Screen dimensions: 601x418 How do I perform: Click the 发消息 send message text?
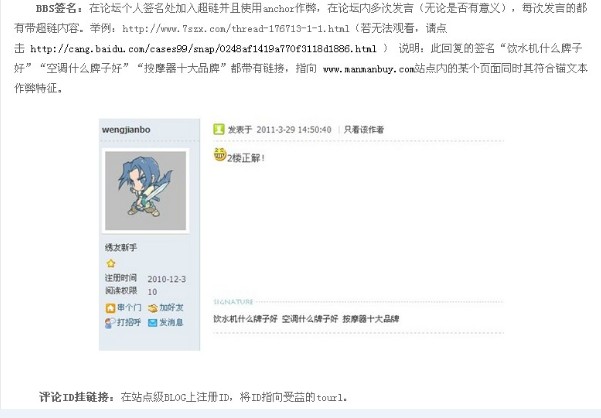tap(171, 323)
